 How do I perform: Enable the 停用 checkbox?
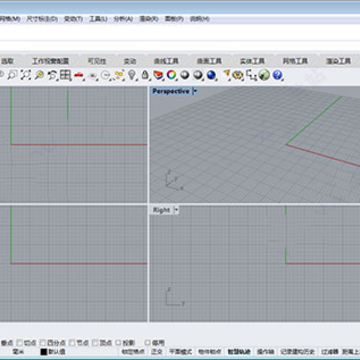point(148,343)
